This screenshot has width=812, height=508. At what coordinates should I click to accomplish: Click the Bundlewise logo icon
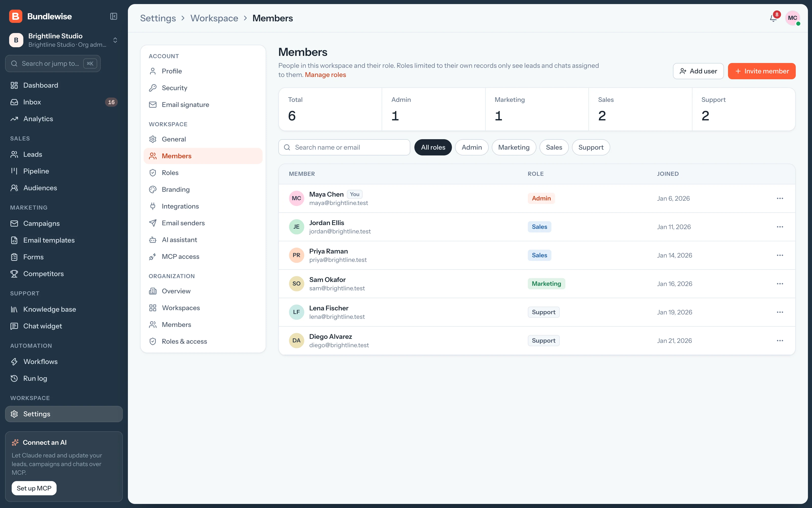[x=16, y=16]
